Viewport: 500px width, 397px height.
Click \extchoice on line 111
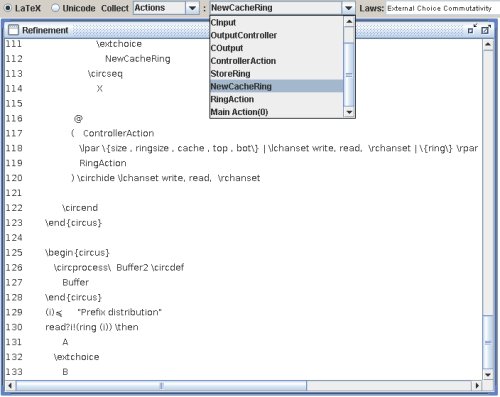[x=119, y=44]
